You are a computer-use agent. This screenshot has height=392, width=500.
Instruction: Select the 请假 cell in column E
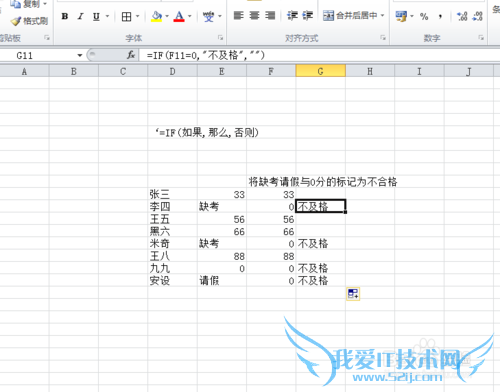click(222, 281)
